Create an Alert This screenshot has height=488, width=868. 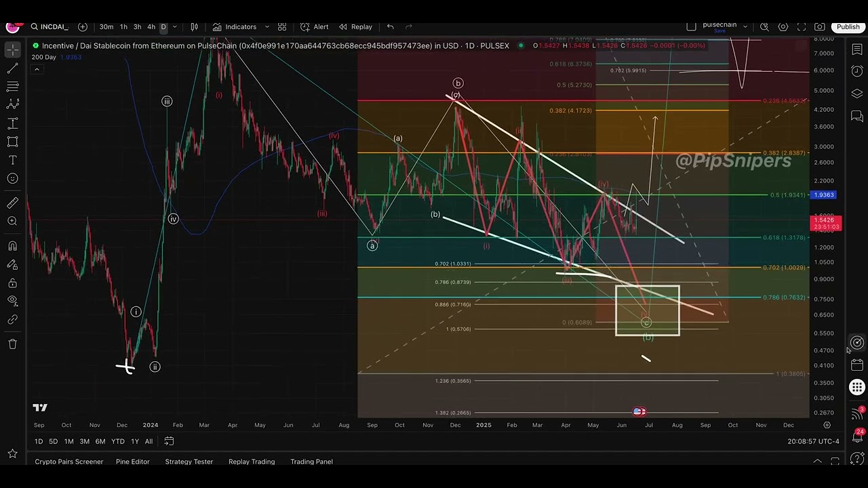315,27
